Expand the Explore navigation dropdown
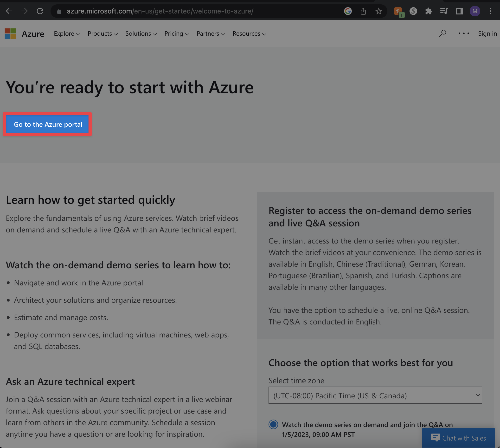 click(67, 34)
